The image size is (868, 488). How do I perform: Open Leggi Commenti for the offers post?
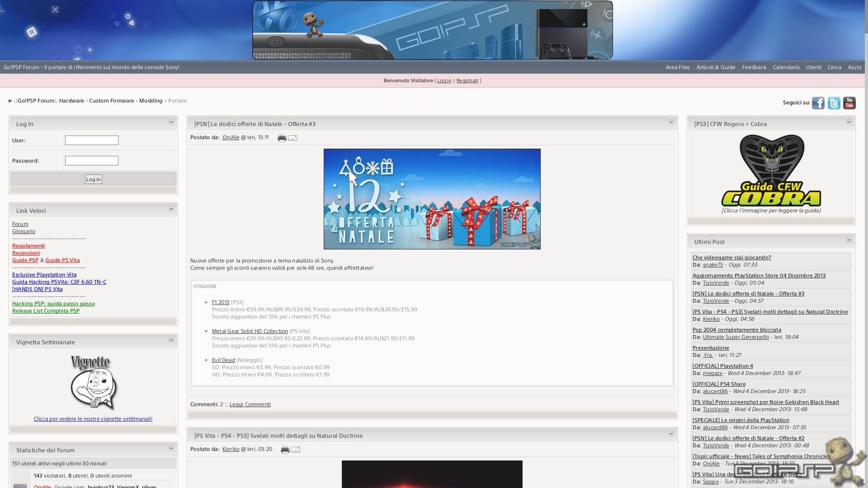(x=250, y=404)
